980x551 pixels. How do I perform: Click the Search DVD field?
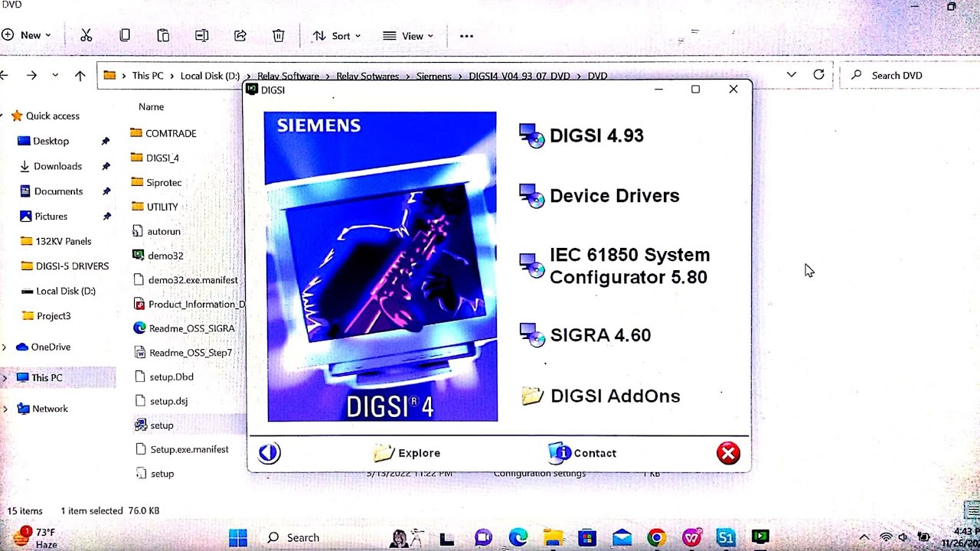pos(910,75)
